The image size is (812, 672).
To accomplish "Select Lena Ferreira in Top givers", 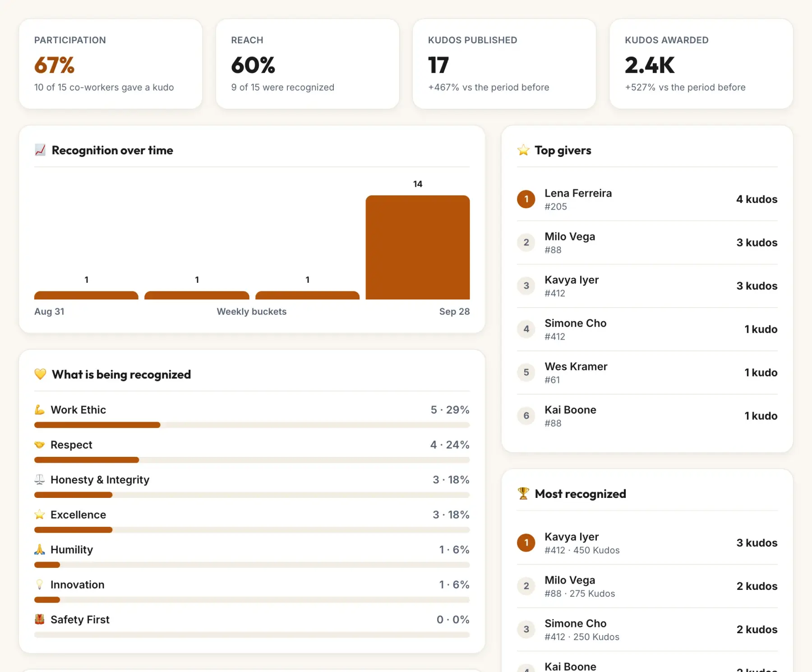I will pos(647,199).
